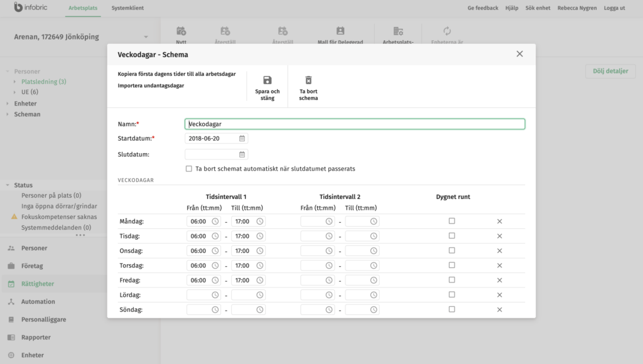Toggle Dygnet runt checkbox for Lördag
This screenshot has height=364, width=643.
click(x=452, y=294)
